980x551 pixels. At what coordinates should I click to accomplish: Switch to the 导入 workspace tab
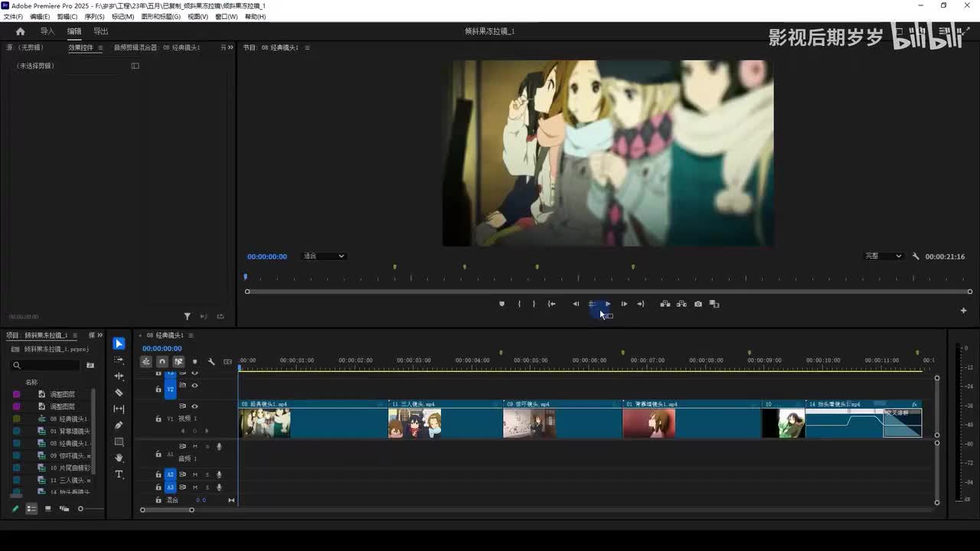(47, 31)
